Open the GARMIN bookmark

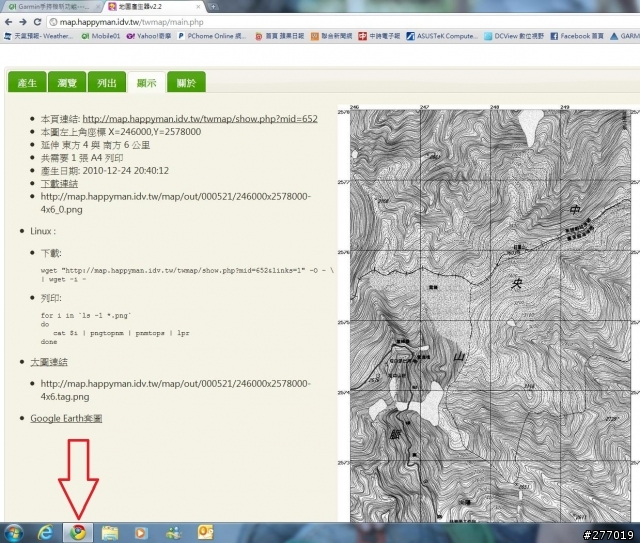click(625, 36)
